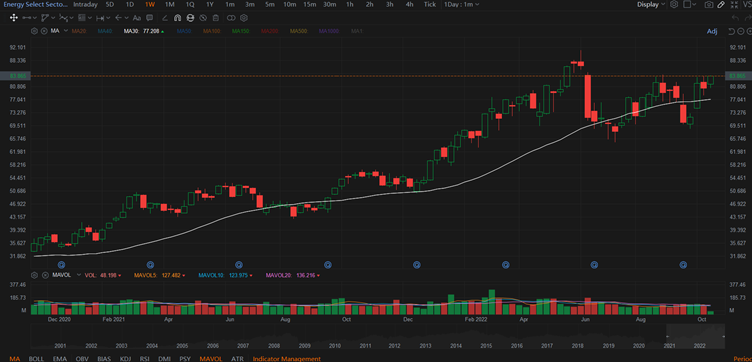
Task: Open MAVOL indicator settings hexagon
Action: [x=34, y=275]
